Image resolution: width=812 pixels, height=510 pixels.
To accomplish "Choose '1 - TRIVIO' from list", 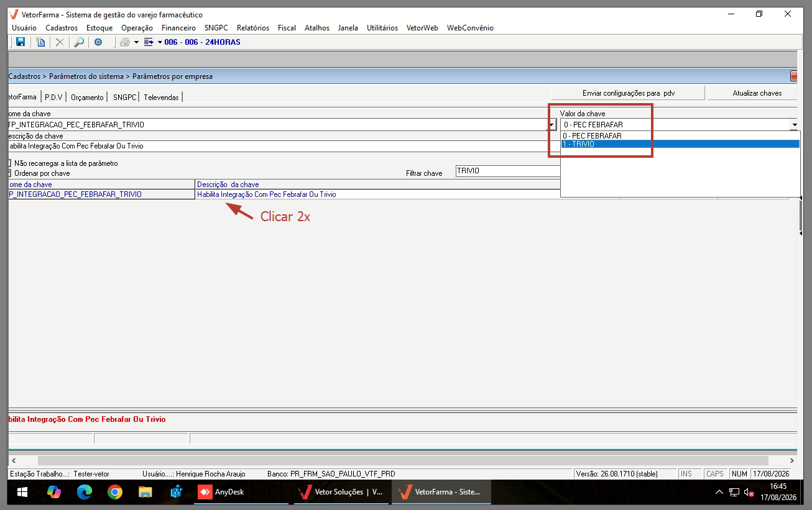I will [x=680, y=144].
